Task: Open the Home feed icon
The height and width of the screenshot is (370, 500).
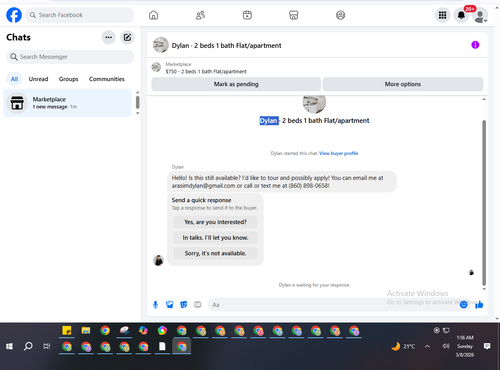Action: point(153,15)
